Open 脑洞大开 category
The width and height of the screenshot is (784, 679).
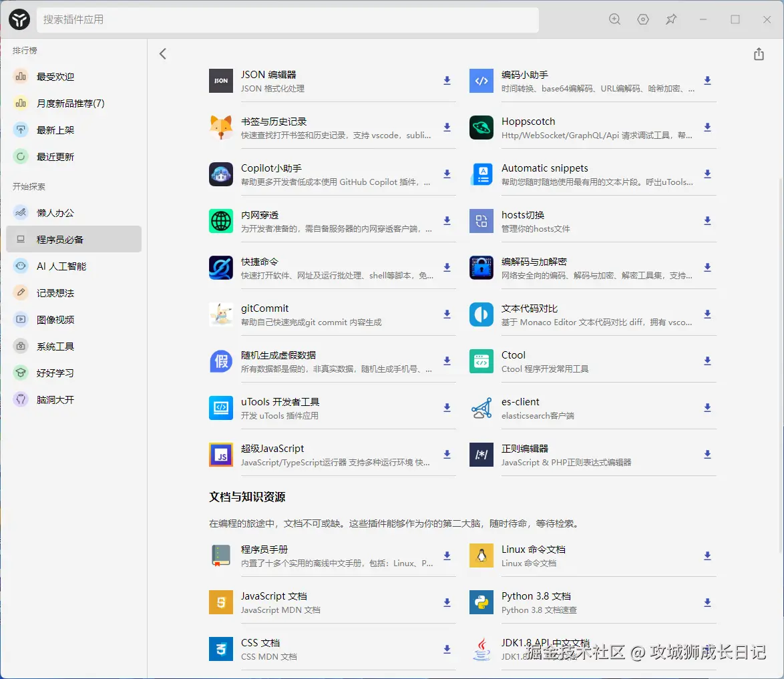(73, 400)
